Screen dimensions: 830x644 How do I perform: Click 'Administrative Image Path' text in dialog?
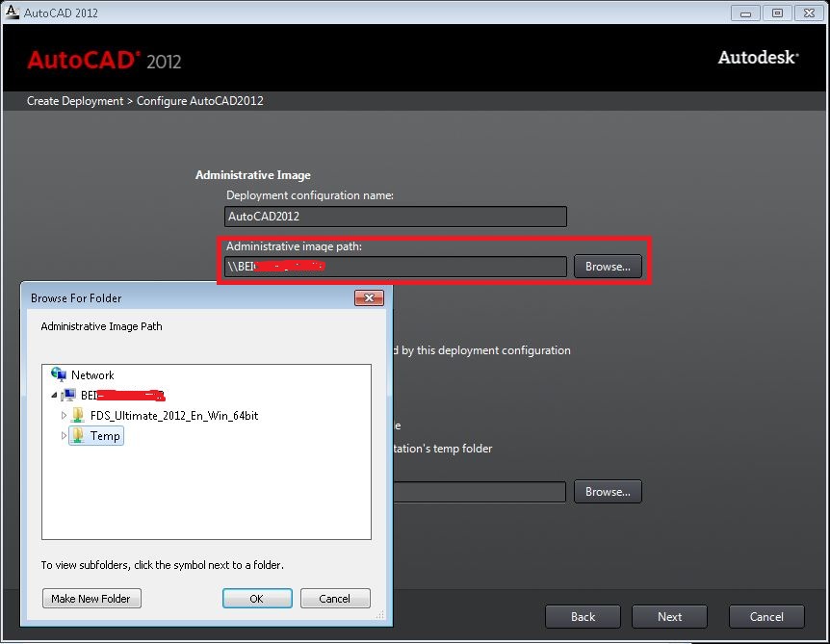click(102, 326)
